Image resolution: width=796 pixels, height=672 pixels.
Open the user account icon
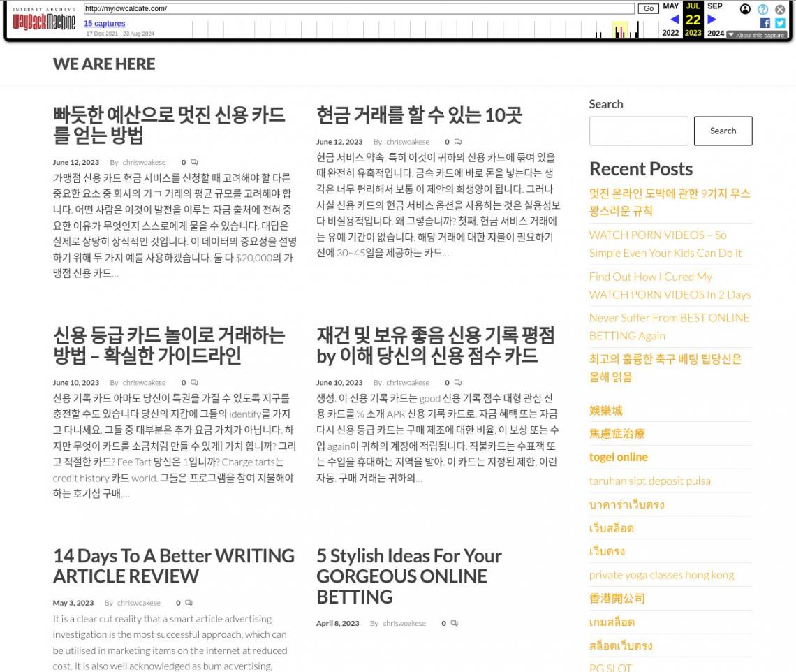(745, 9)
